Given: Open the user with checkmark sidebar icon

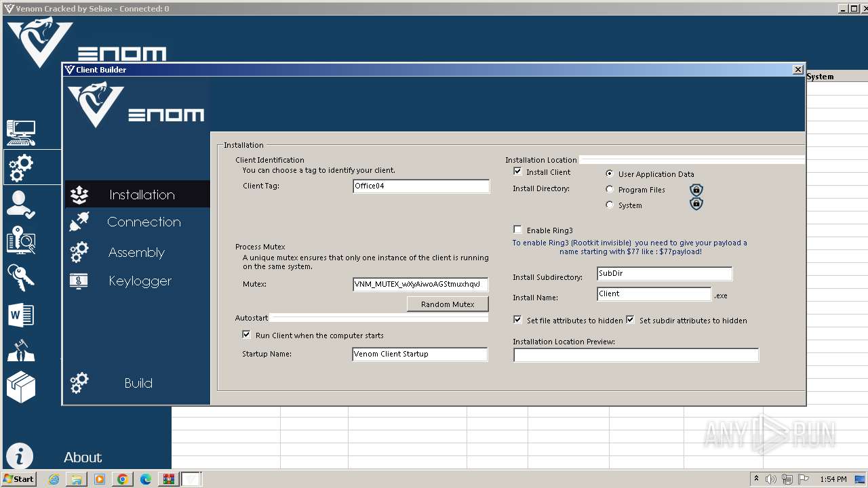Looking at the screenshot, I should [x=20, y=204].
